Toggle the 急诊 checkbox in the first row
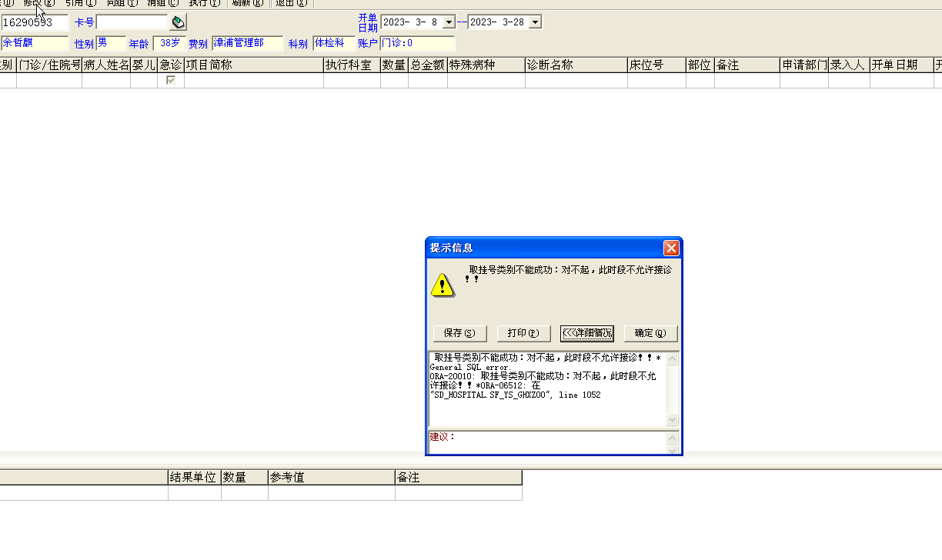The image size is (942, 560). click(x=171, y=80)
